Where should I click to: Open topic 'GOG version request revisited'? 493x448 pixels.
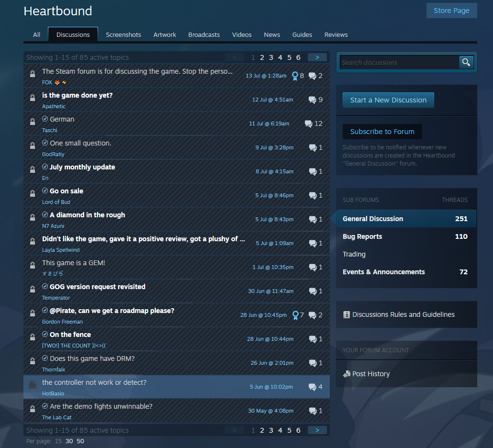click(98, 287)
